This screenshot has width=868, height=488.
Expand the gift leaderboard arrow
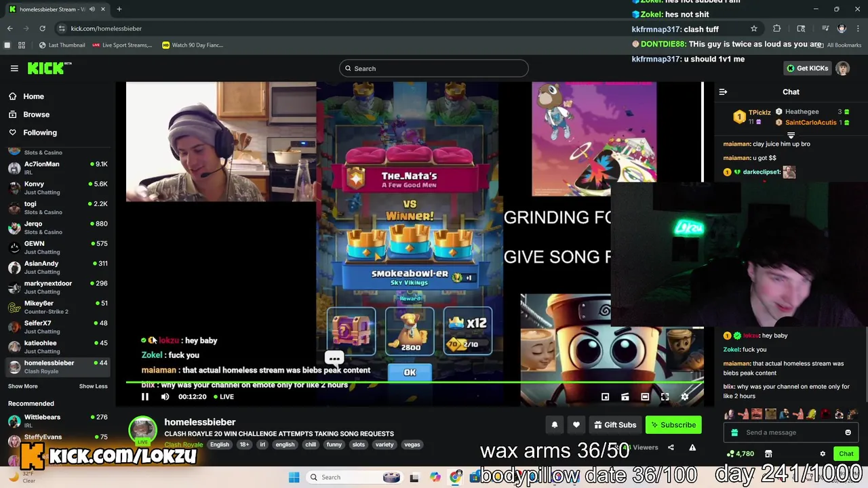coord(791,135)
